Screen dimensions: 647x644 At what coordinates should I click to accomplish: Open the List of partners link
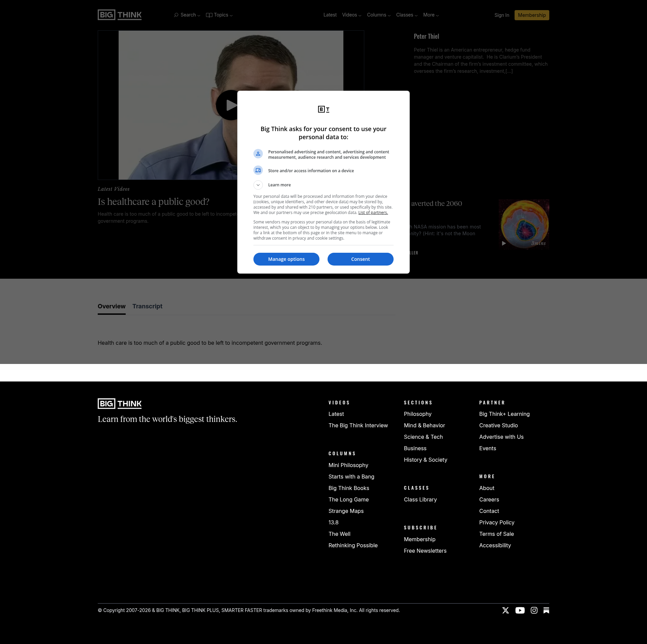pyautogui.click(x=373, y=213)
